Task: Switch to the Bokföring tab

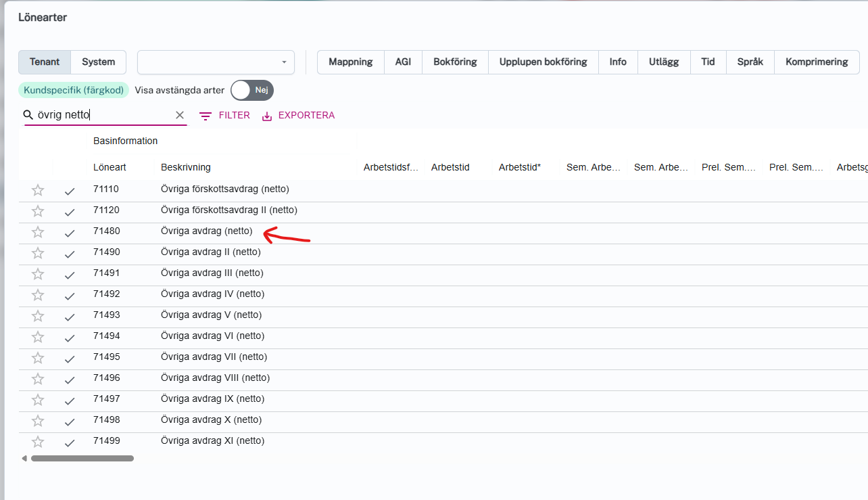Action: [455, 62]
